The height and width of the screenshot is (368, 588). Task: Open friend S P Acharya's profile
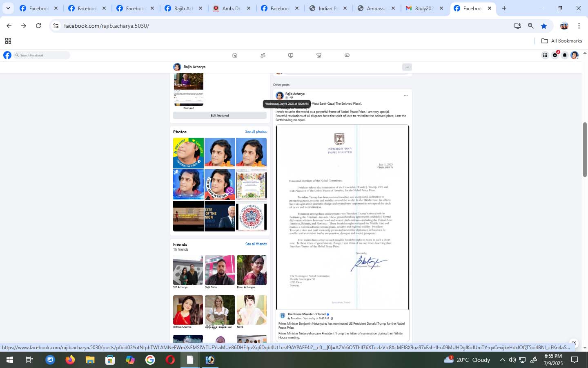tap(188, 270)
